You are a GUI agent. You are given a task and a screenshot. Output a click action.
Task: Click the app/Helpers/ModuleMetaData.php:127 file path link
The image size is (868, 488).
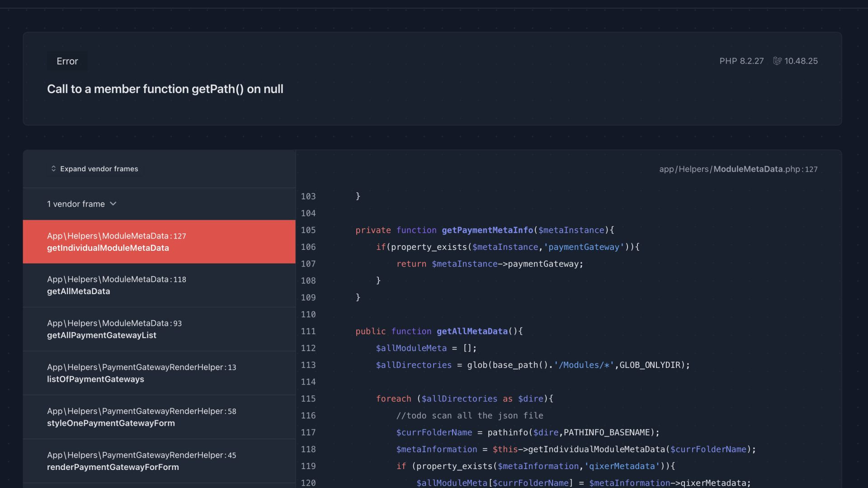pyautogui.click(x=738, y=169)
